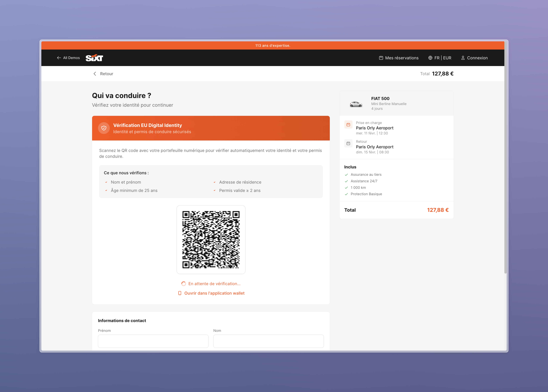Click the All Demos back arrow
548x392 pixels.
tap(59, 58)
